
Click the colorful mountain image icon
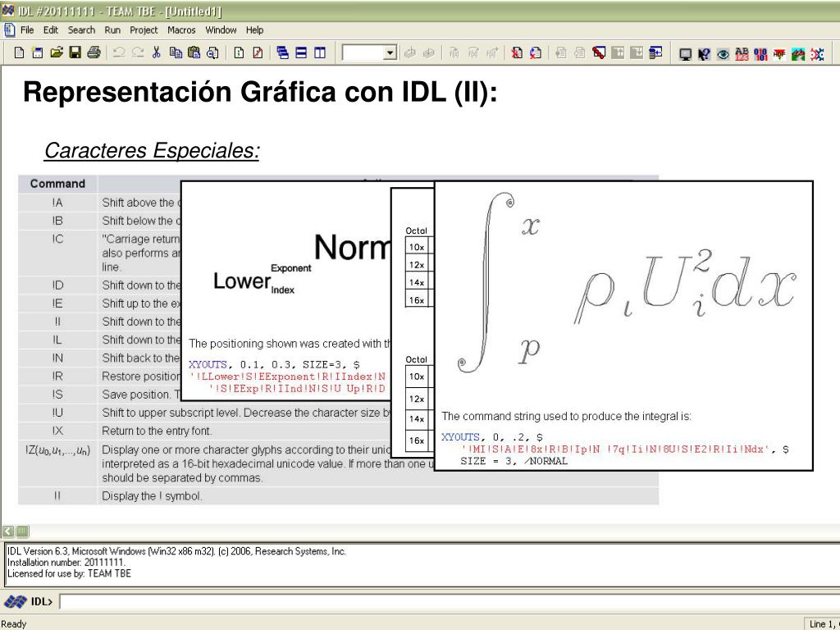point(798,53)
